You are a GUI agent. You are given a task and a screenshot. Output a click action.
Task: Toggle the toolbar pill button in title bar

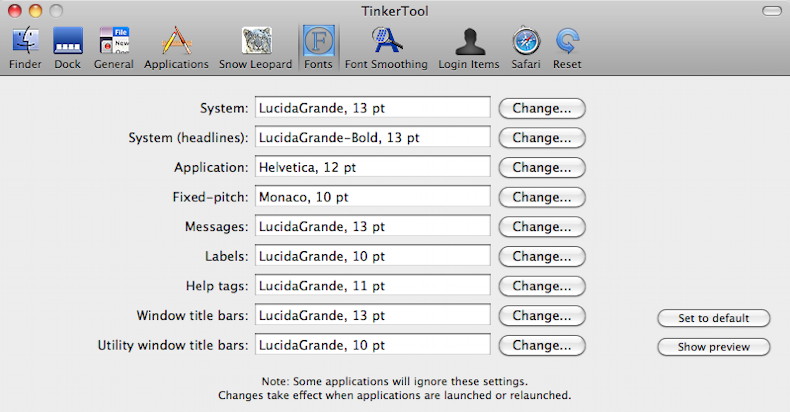[x=771, y=11]
